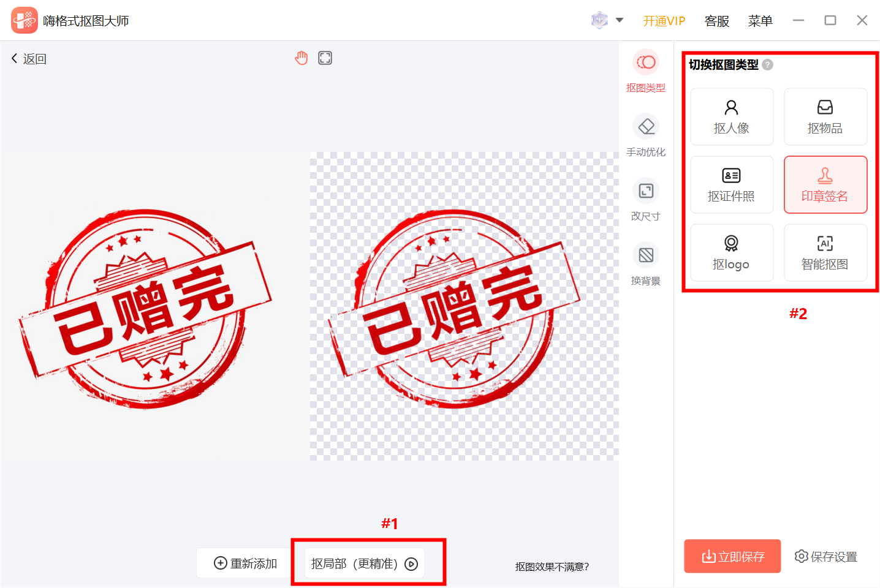Click 立即保存 to save the result
The height and width of the screenshot is (588, 880).
(x=732, y=556)
